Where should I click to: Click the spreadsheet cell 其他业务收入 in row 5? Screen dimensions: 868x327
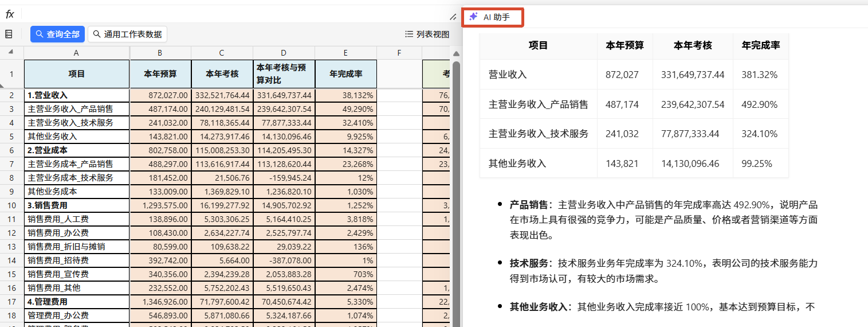coord(77,137)
